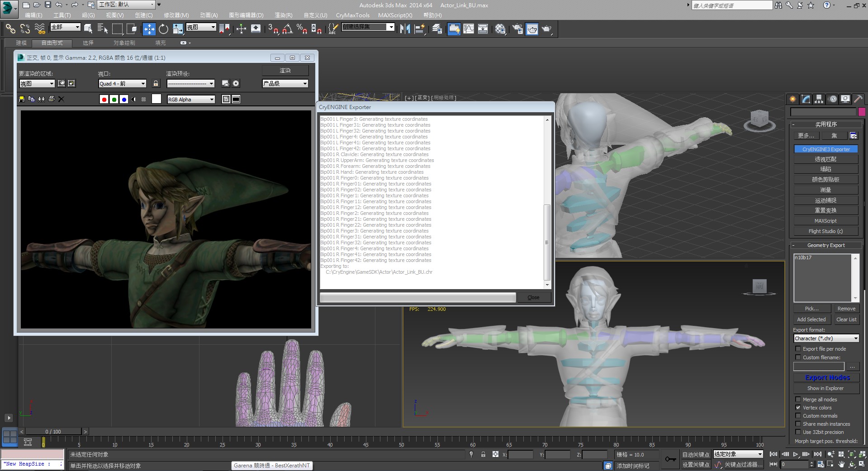Select the Link tool in main toolbar
This screenshot has width=868, height=471.
(10, 29)
